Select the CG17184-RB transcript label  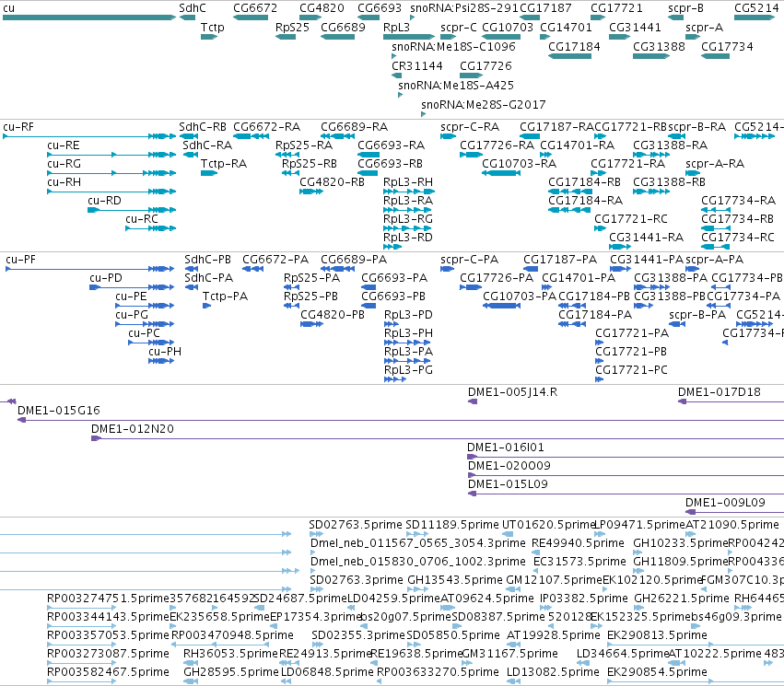tap(584, 182)
